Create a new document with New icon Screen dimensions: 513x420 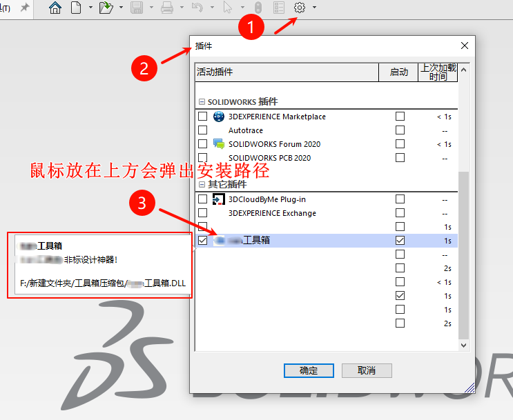(75, 8)
